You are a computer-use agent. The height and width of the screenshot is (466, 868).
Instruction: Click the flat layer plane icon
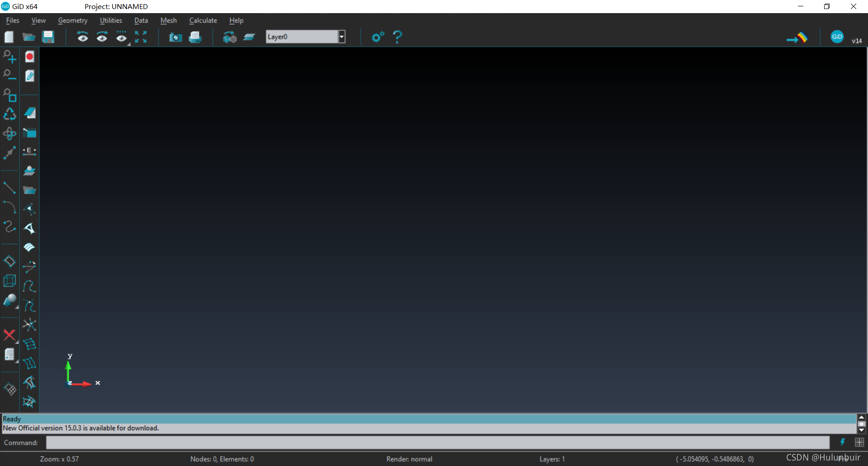coord(250,37)
